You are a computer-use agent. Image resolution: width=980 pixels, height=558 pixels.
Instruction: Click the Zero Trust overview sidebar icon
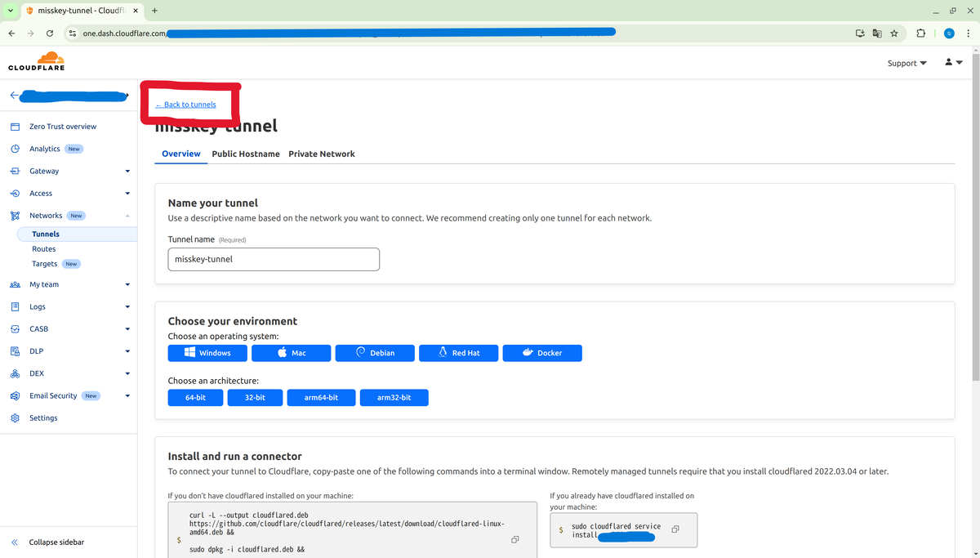[x=15, y=127]
